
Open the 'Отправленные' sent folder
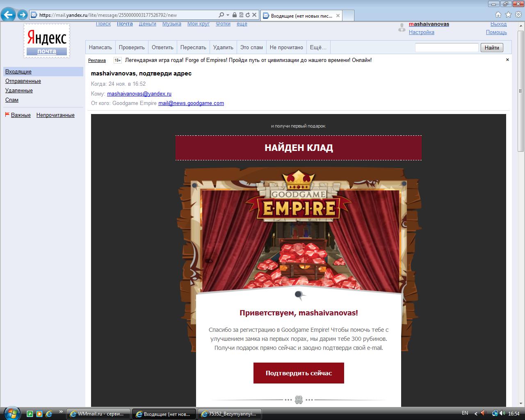(23, 81)
